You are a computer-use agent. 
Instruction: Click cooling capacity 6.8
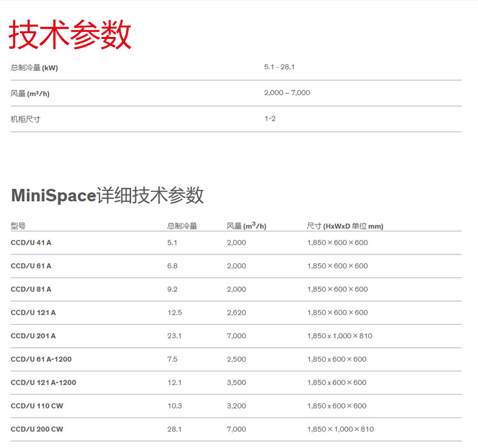172,266
